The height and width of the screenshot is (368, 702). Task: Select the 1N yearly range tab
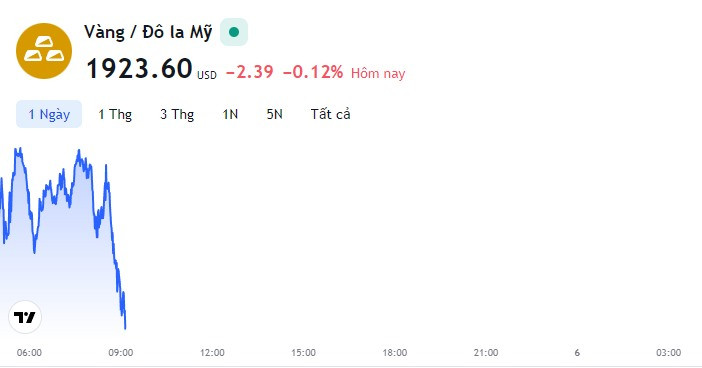(x=230, y=114)
